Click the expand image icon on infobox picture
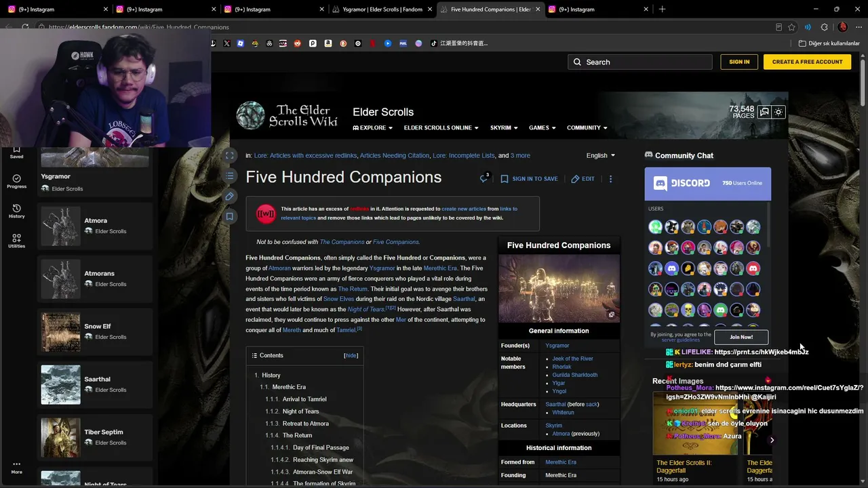This screenshot has width=868, height=488. [x=611, y=314]
